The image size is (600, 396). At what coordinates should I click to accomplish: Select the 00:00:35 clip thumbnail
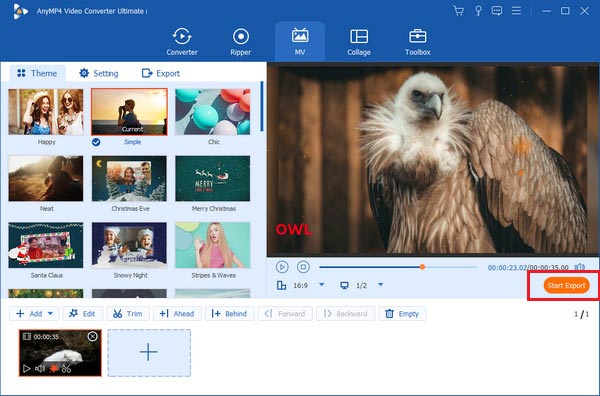click(60, 353)
